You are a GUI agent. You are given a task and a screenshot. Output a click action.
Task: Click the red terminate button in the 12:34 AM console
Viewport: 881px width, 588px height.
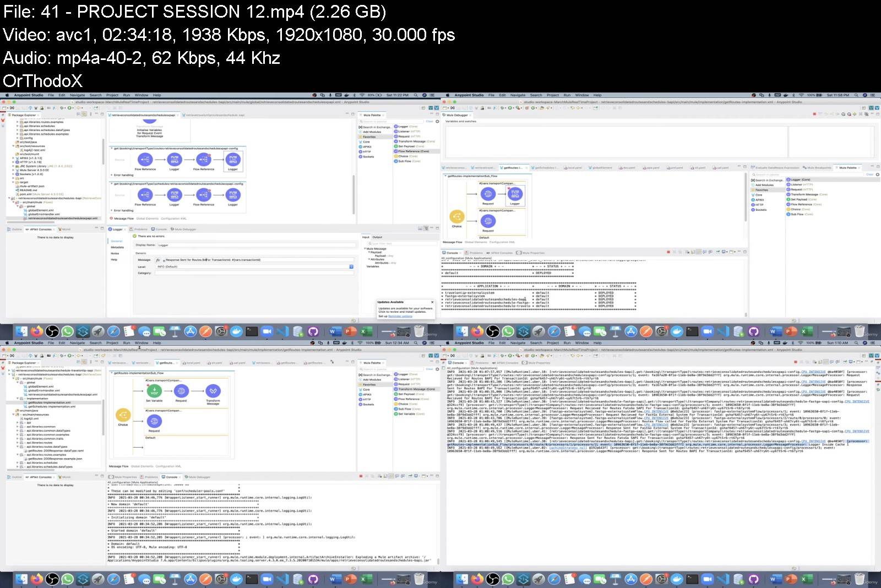tap(361, 476)
